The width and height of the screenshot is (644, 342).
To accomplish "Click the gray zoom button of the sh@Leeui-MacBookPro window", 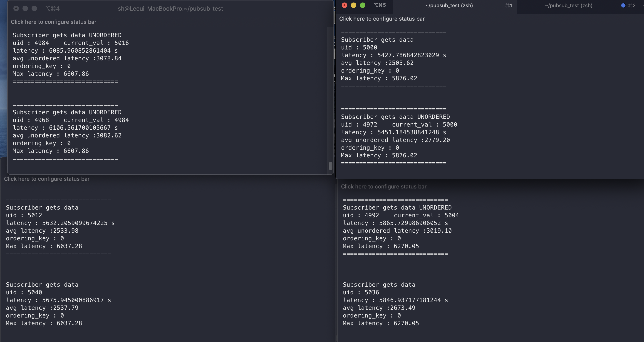I will [x=34, y=8].
